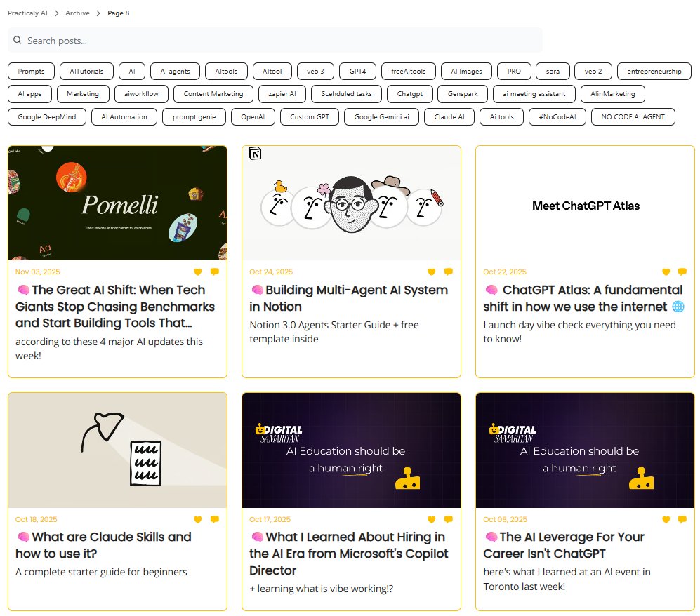Filter by Google DeepMind tag
Image resolution: width=700 pixels, height=616 pixels.
point(47,117)
